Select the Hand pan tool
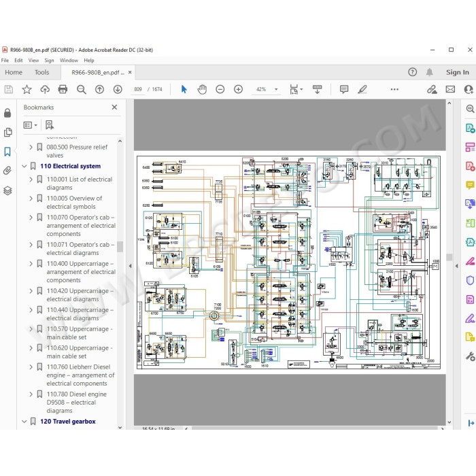This screenshot has height=476, width=476. point(202,89)
